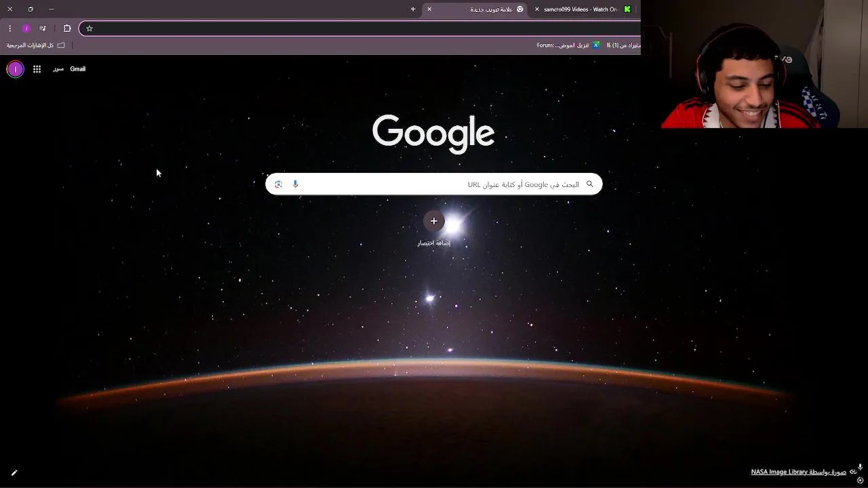The width and height of the screenshot is (868, 488).
Task: Search by image with the Google Lens icon
Action: pos(278,184)
